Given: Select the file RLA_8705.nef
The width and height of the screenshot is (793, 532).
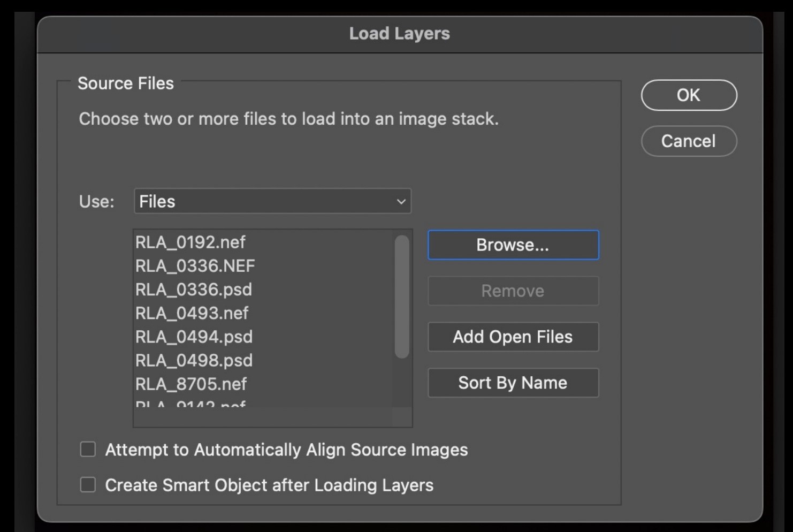Looking at the screenshot, I should (190, 384).
